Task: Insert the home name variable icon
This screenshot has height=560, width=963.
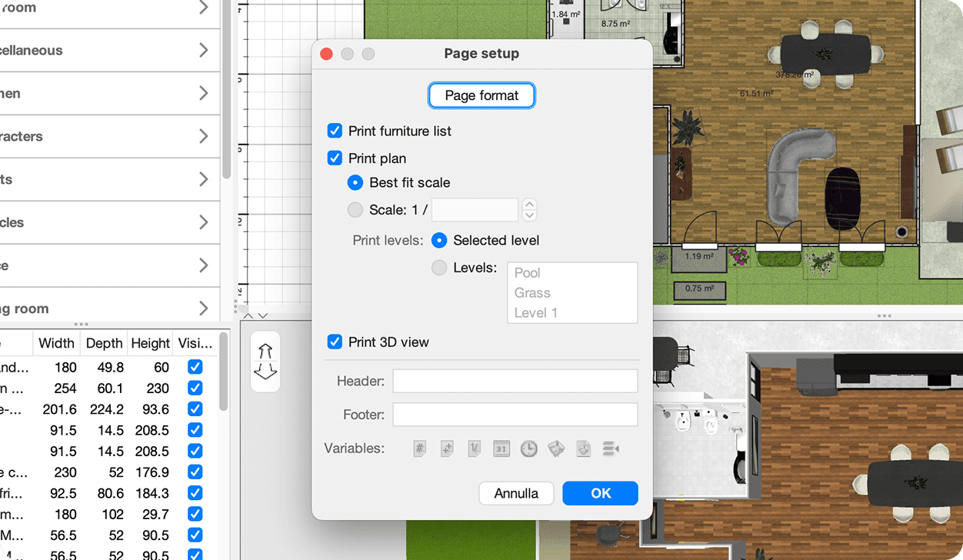Action: point(583,448)
